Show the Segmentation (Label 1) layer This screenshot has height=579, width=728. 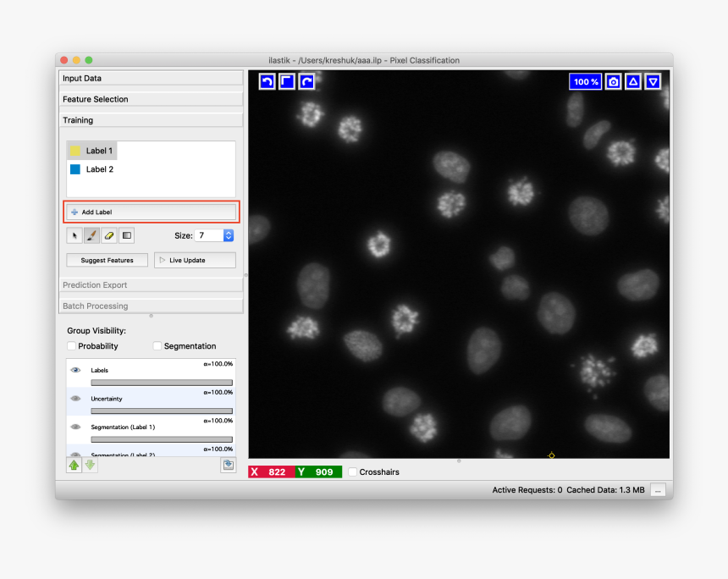point(75,427)
